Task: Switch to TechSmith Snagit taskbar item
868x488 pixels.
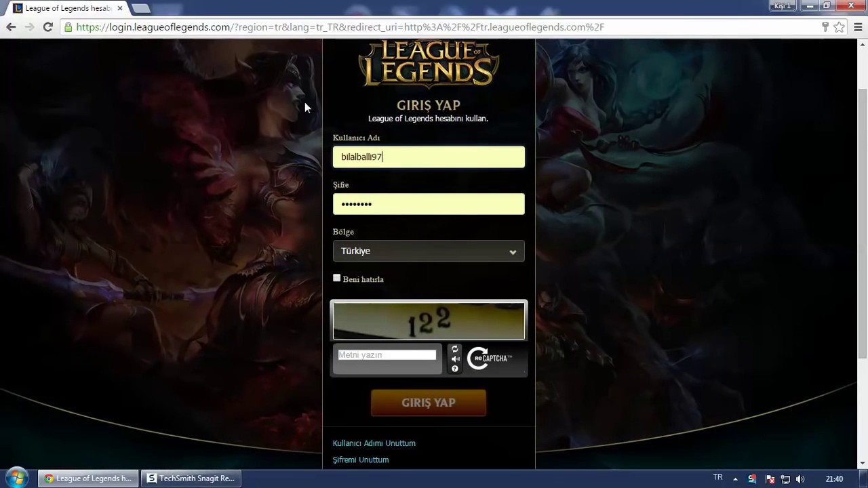Action: point(193,479)
